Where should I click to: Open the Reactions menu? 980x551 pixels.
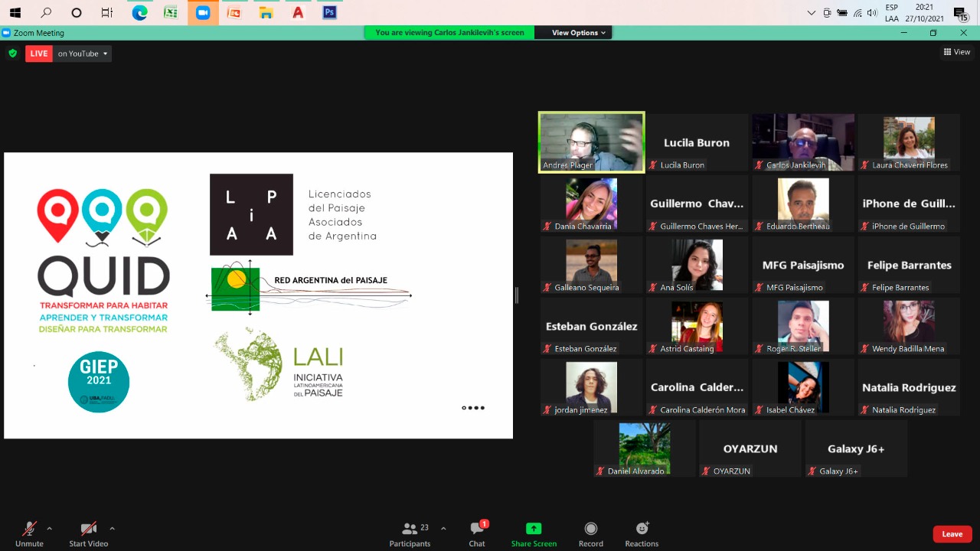click(x=642, y=533)
